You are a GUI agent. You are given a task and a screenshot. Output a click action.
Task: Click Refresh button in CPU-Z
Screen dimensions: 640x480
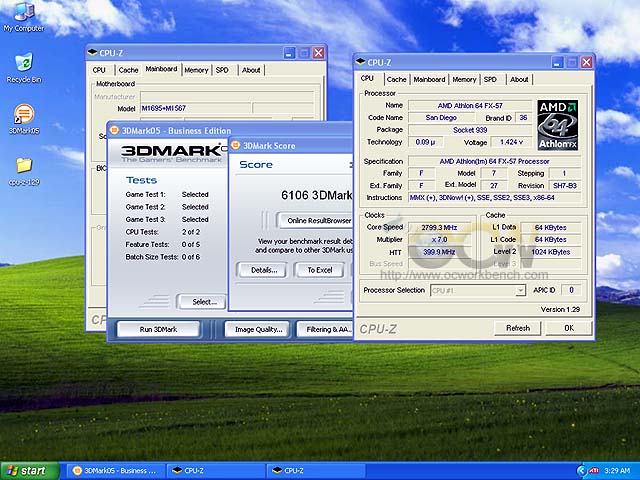point(518,328)
